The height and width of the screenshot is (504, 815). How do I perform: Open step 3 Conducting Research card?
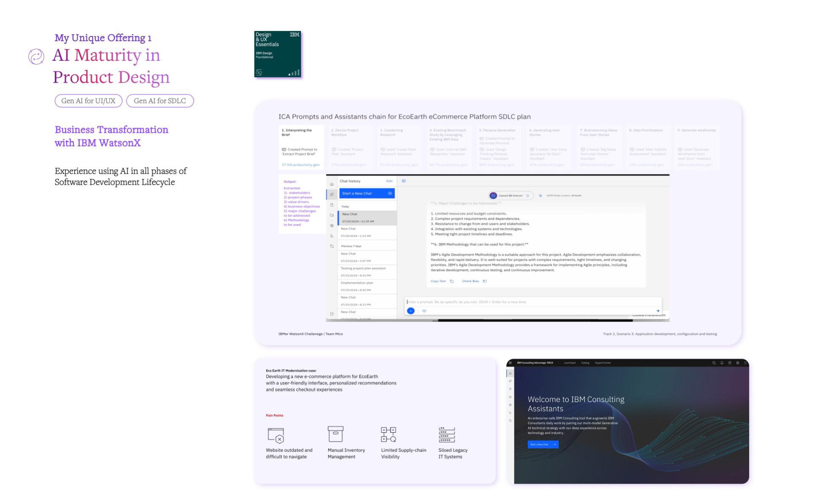click(400, 147)
